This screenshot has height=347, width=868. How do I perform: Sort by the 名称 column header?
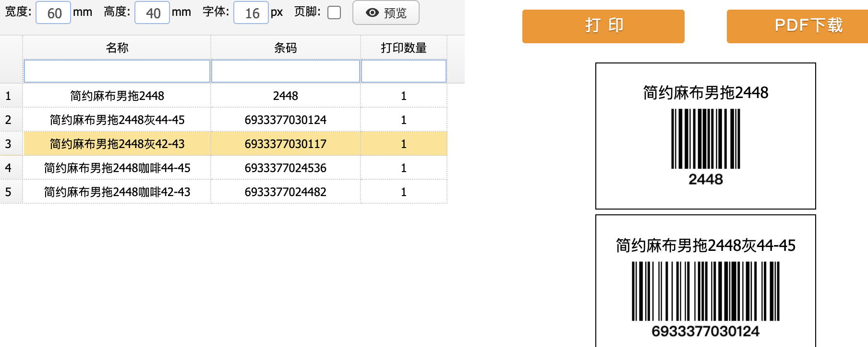(117, 48)
